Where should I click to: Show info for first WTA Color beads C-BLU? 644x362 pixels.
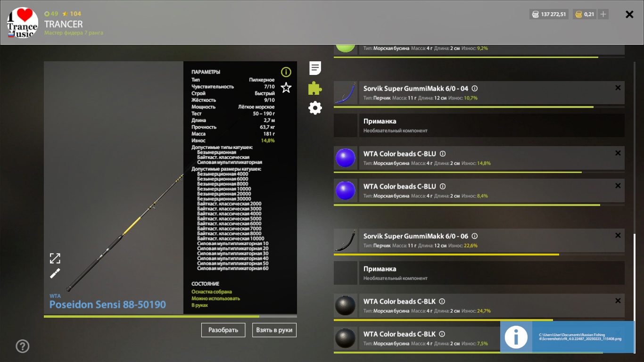click(443, 154)
